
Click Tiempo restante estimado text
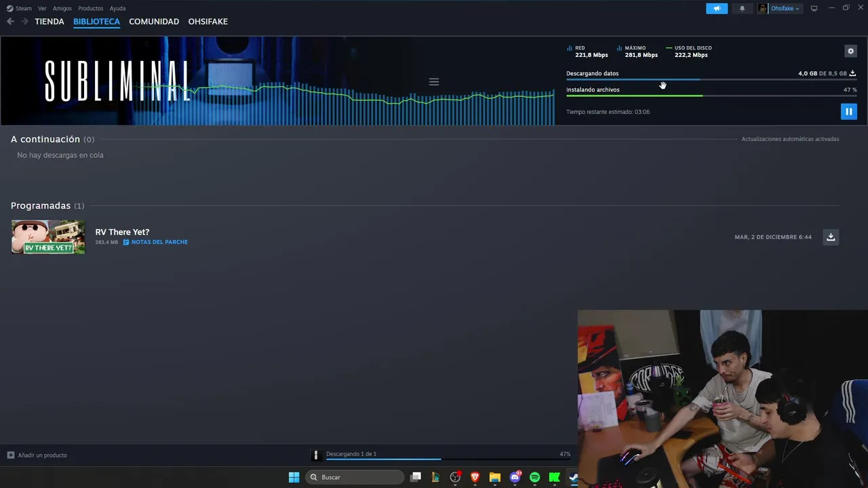608,112
